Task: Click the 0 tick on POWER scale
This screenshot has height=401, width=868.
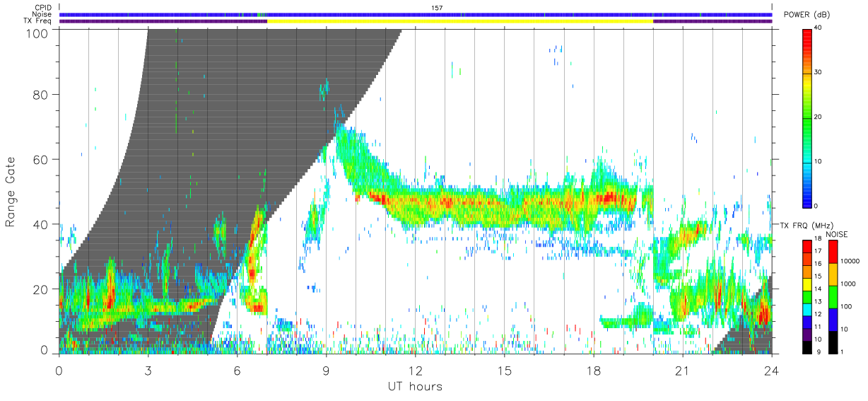Action: tap(816, 206)
